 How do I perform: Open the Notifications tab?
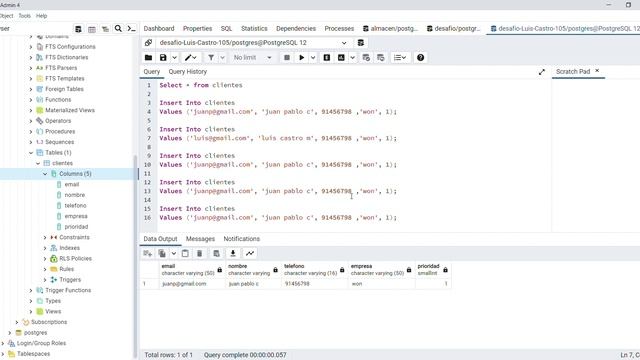(x=242, y=239)
